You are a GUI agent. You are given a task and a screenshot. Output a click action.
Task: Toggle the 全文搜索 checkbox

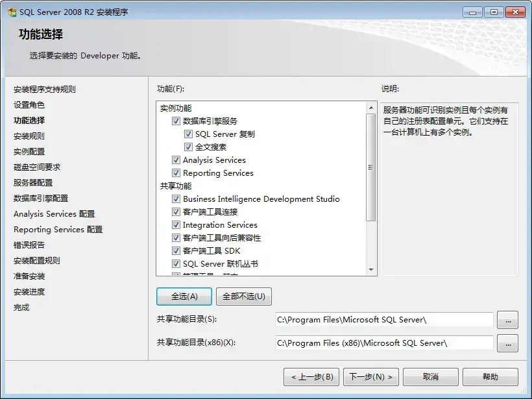pyautogui.click(x=188, y=147)
